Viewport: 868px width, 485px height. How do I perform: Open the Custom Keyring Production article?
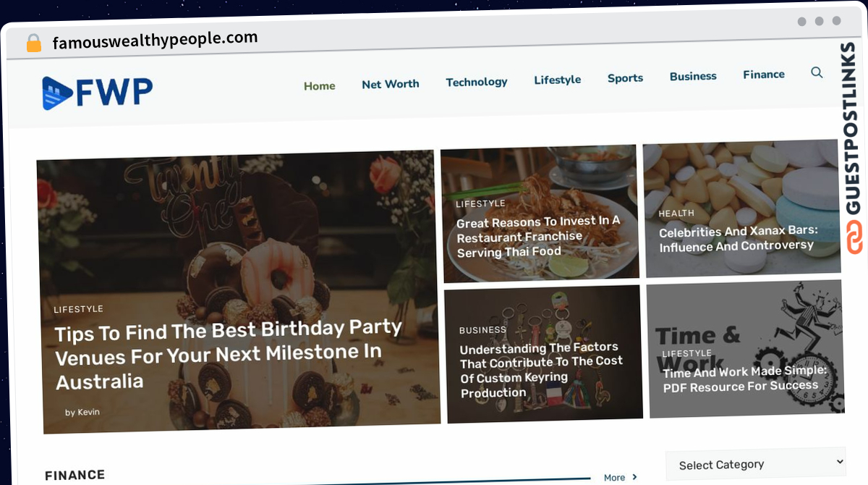click(541, 369)
